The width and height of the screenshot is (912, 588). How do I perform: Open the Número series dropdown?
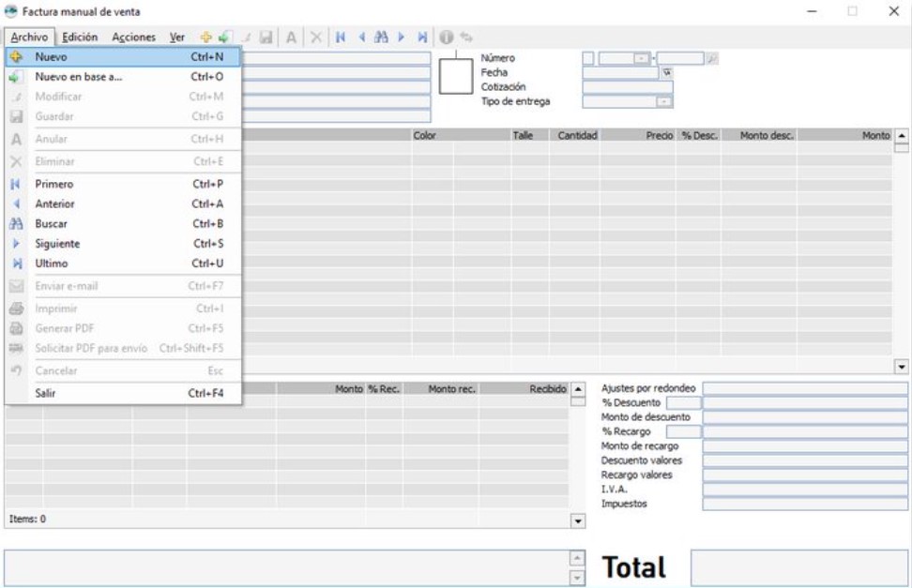click(x=642, y=58)
